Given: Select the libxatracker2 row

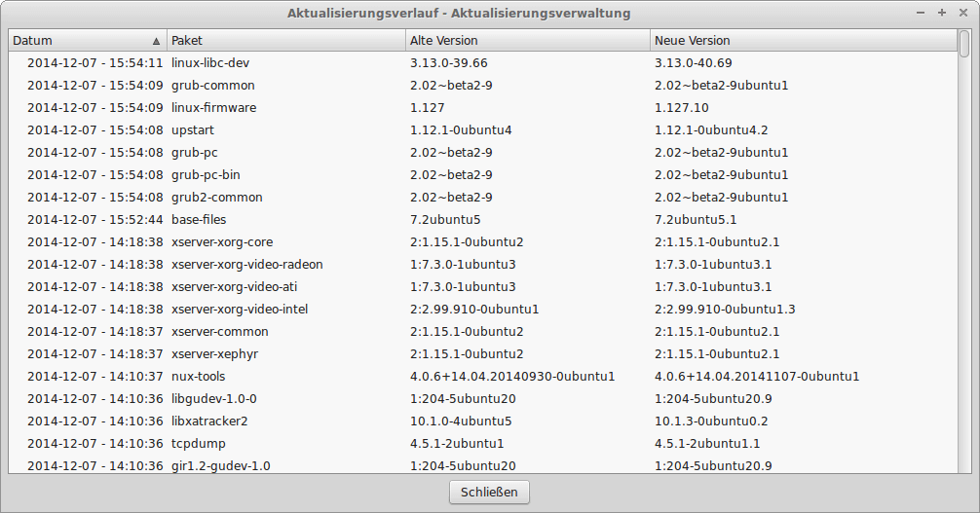Looking at the screenshot, I should click(209, 421).
